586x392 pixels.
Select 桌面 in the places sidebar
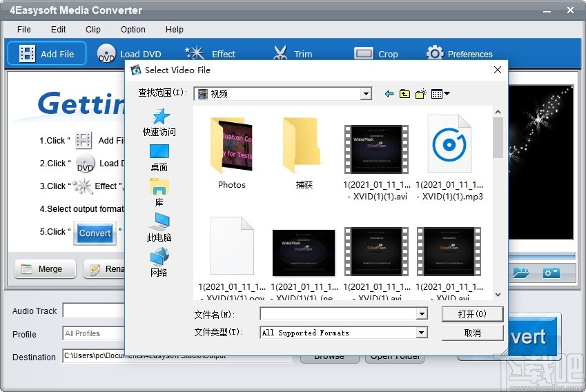pyautogui.click(x=159, y=157)
